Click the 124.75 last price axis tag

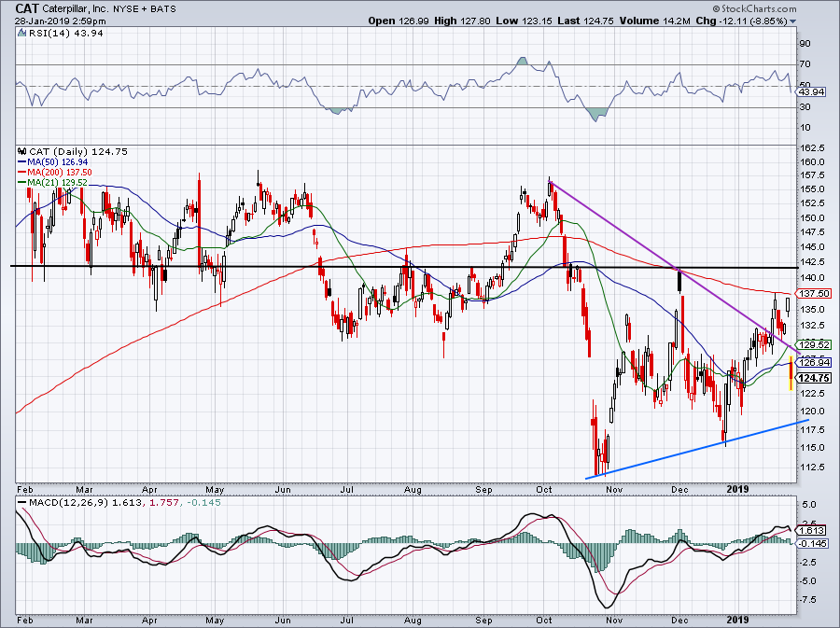(814, 378)
